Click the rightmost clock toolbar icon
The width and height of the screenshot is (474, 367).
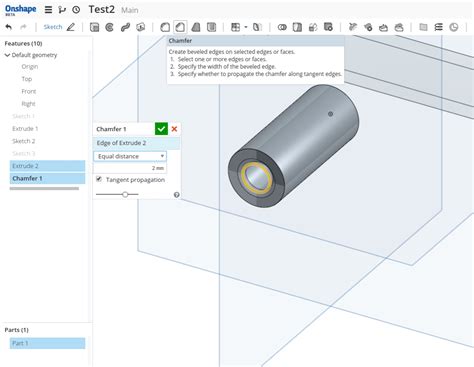[x=454, y=27]
